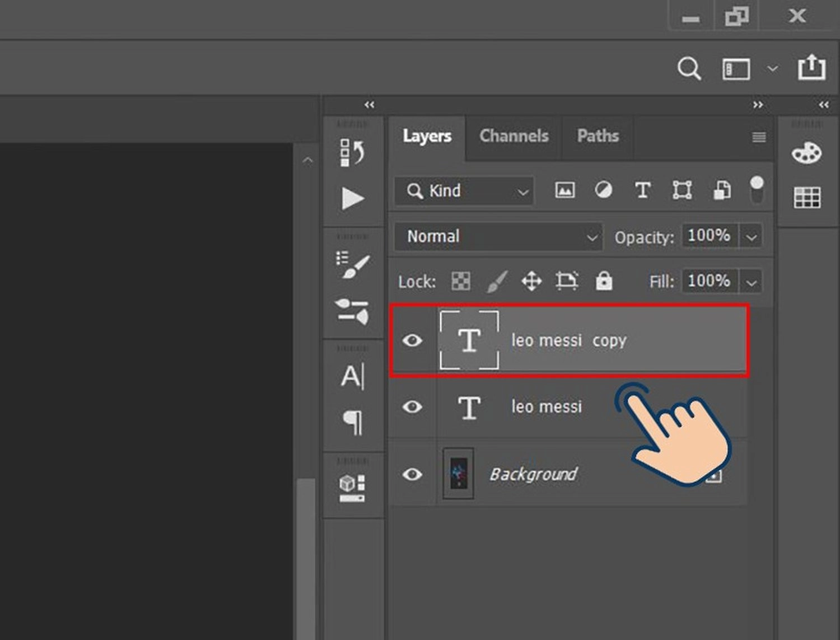Filter for smart objects icon
Viewport: 840px width, 640px height.
point(722,190)
